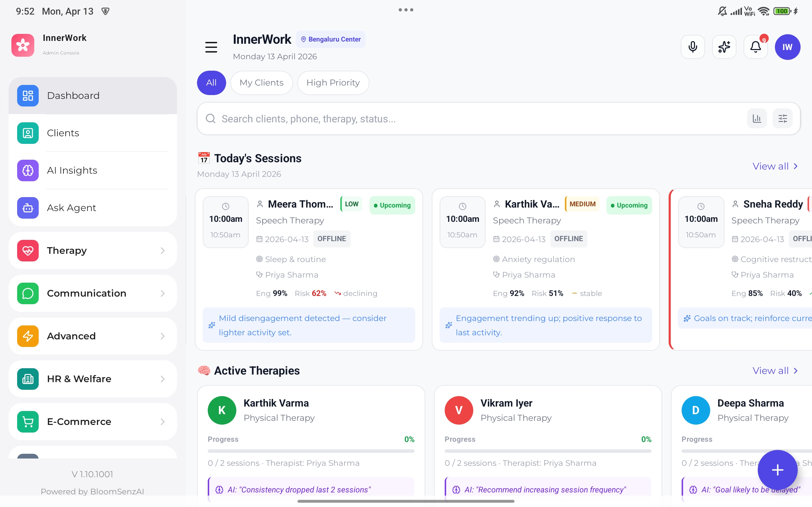Launch Ask Agent from the sidebar
Viewport: 812px width, 507px height.
coord(71,208)
